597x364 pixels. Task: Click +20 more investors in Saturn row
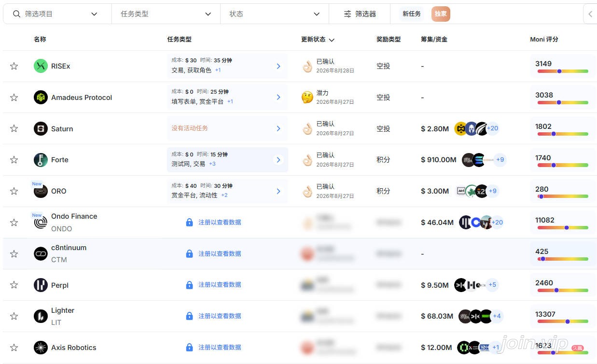click(492, 128)
